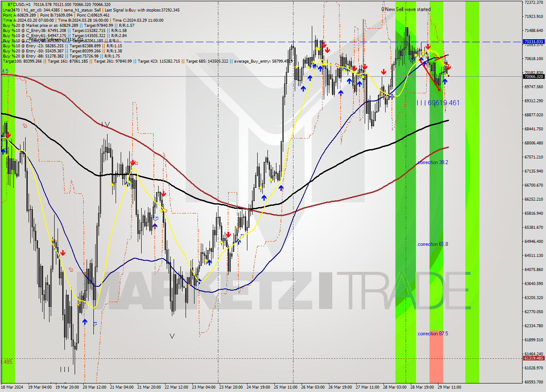The height and width of the screenshot is (392, 546).
Task: Click the '21 Mar 20:00' time axis label
Action: [149, 387]
